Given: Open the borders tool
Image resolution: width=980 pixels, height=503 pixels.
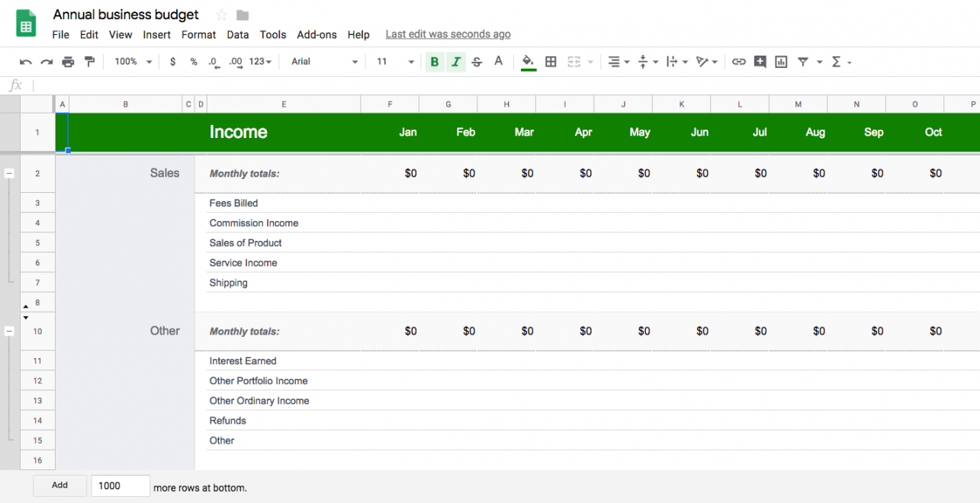Looking at the screenshot, I should point(551,62).
